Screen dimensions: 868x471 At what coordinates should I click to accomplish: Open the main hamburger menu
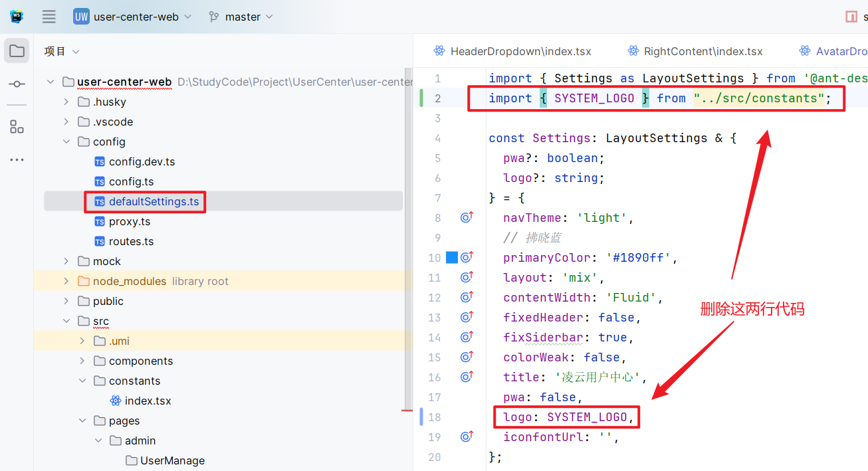49,17
